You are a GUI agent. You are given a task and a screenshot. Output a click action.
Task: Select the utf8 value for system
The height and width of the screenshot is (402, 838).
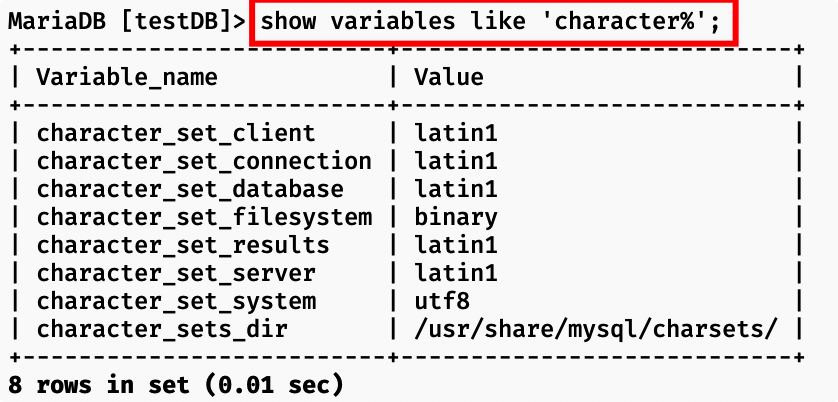click(x=442, y=302)
